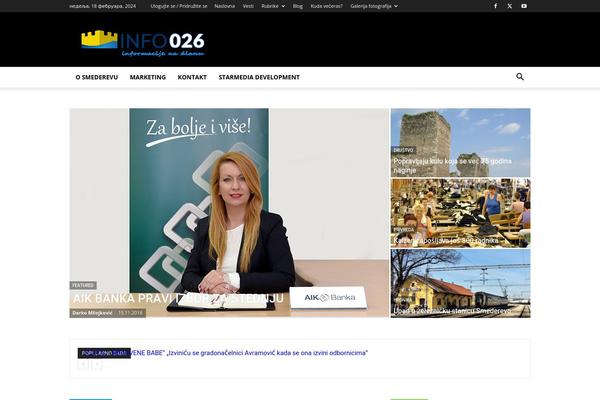Open author Darko Milojković link
The width and height of the screenshot is (600, 400).
click(92, 313)
